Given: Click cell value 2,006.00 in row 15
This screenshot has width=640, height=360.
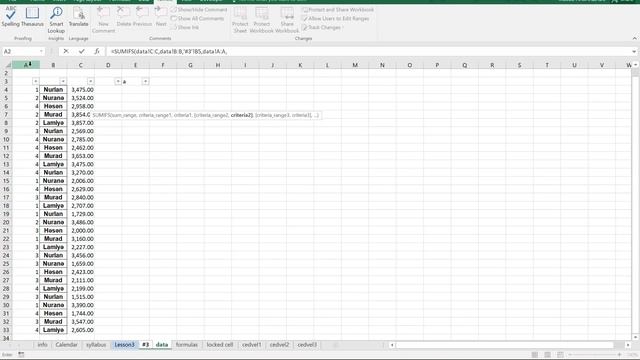Looking at the screenshot, I should click(81, 181).
